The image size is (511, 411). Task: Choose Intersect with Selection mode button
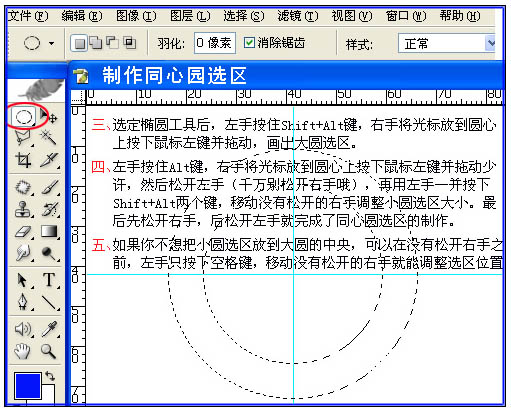129,43
